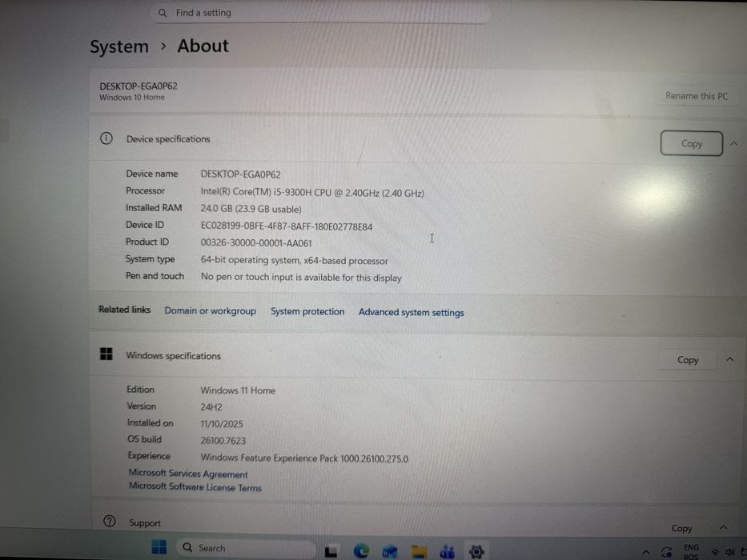Screen dimensions: 747x560
Task: Click the search magnifier in Find a setting
Action: coord(163,13)
